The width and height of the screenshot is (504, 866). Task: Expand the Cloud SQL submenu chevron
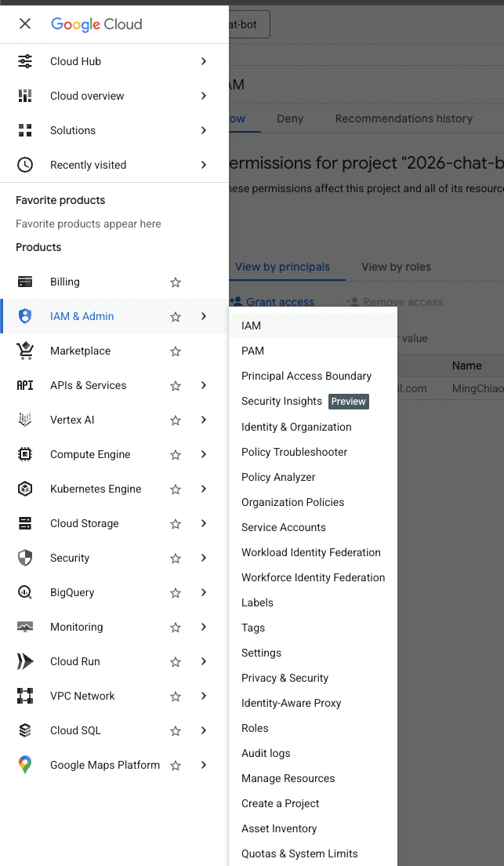click(x=204, y=731)
